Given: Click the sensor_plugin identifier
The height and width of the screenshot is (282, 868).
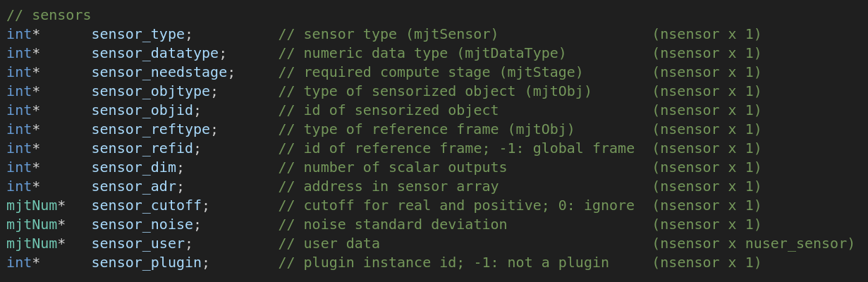Looking at the screenshot, I should tap(146, 262).
